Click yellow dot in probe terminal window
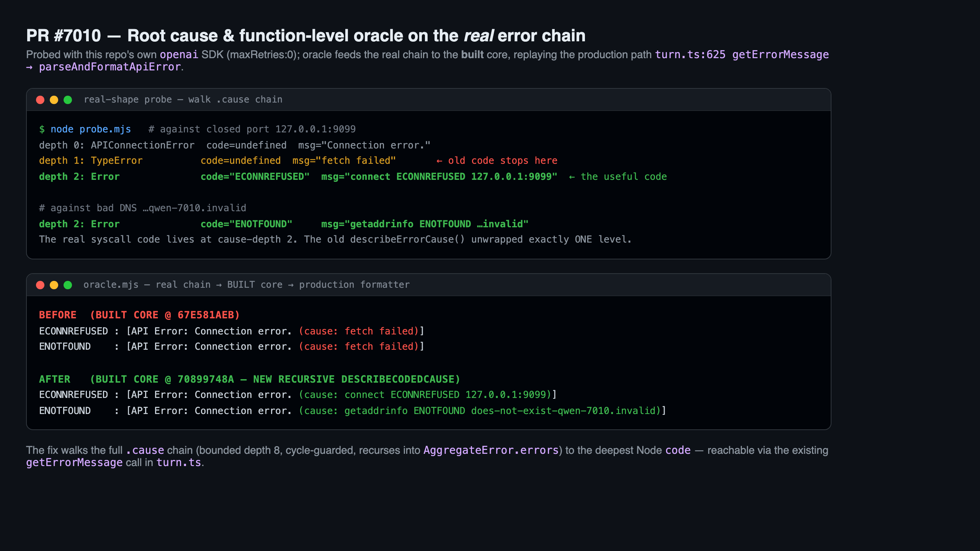Viewport: 980px width, 551px height. tap(54, 100)
